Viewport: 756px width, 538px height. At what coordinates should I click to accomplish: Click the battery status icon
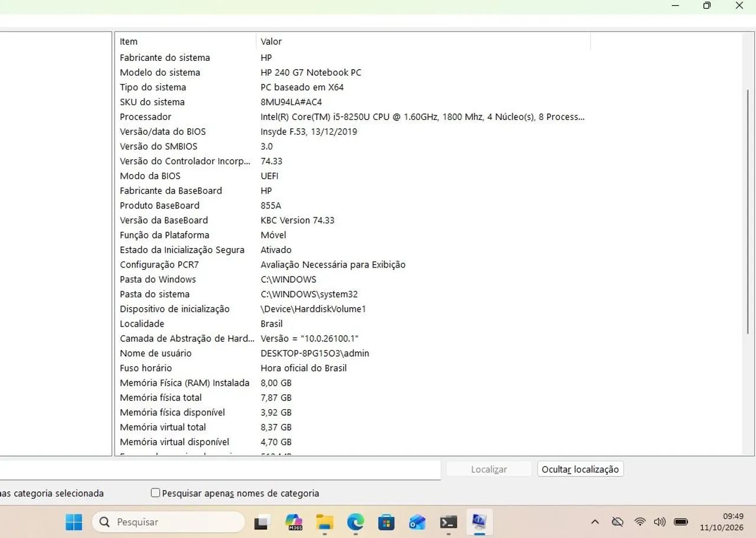681,522
